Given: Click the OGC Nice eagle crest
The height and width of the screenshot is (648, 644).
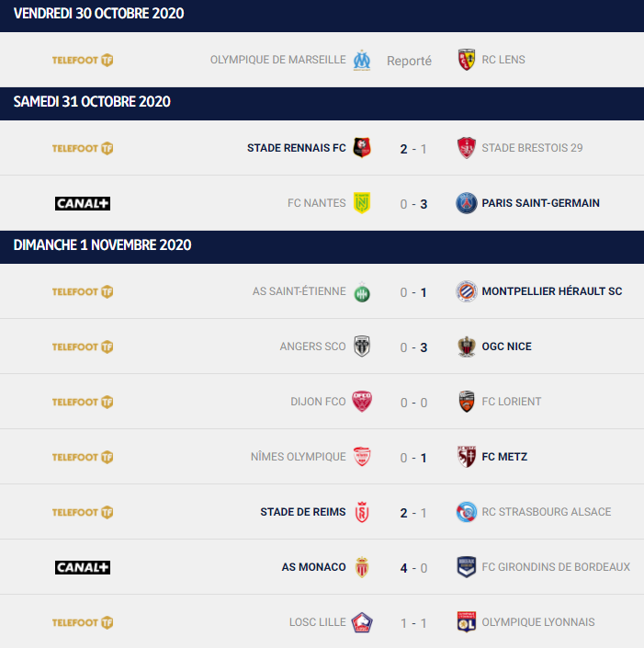Looking at the screenshot, I should [x=467, y=347].
